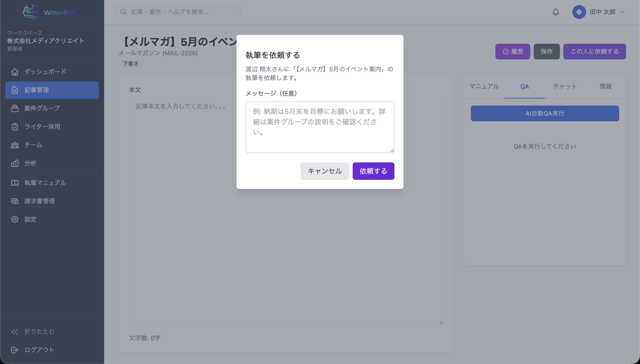Click the 管理者 role label
The image size is (640, 364).
15,49
